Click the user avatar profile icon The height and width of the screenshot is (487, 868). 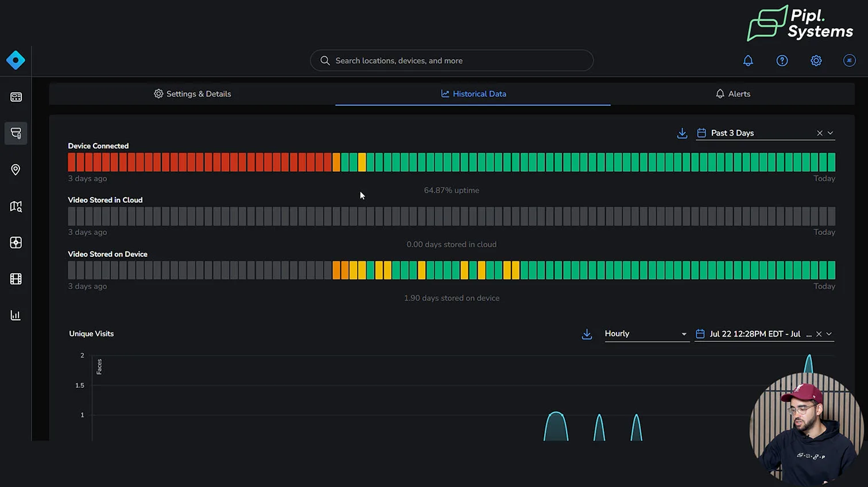click(849, 60)
